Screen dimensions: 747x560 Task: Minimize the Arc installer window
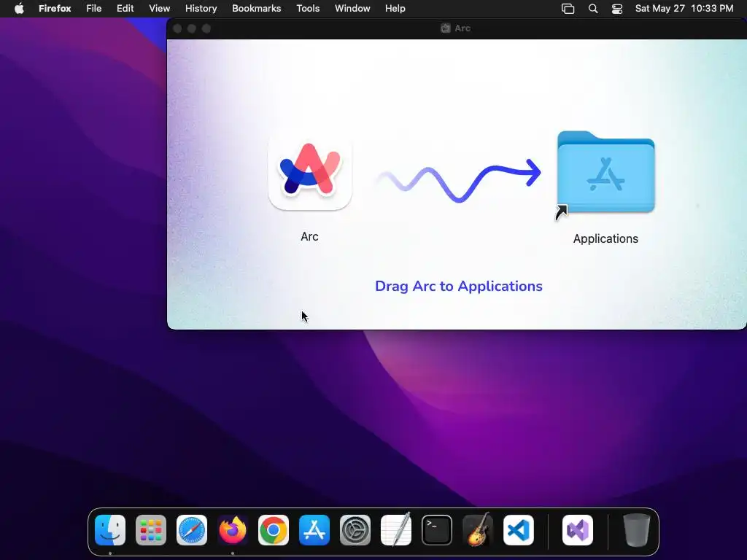[x=192, y=28]
